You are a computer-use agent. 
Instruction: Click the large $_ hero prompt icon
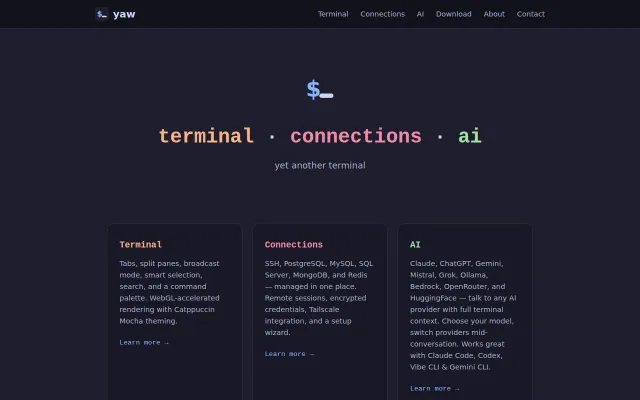pos(320,90)
